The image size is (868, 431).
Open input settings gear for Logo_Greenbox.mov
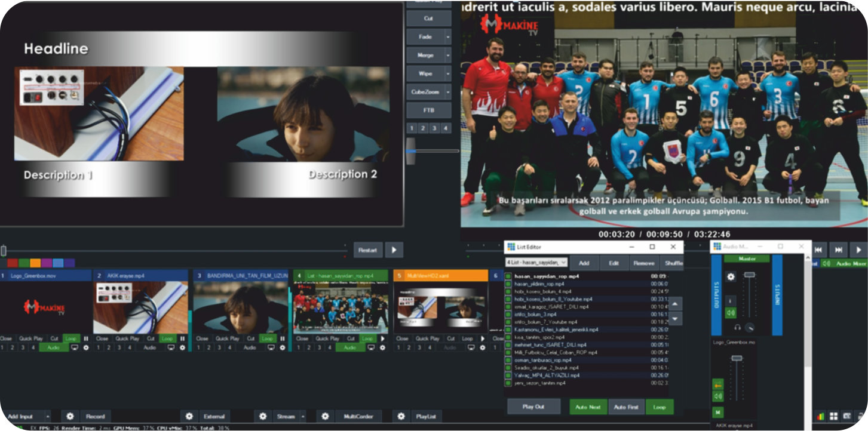[x=85, y=347]
